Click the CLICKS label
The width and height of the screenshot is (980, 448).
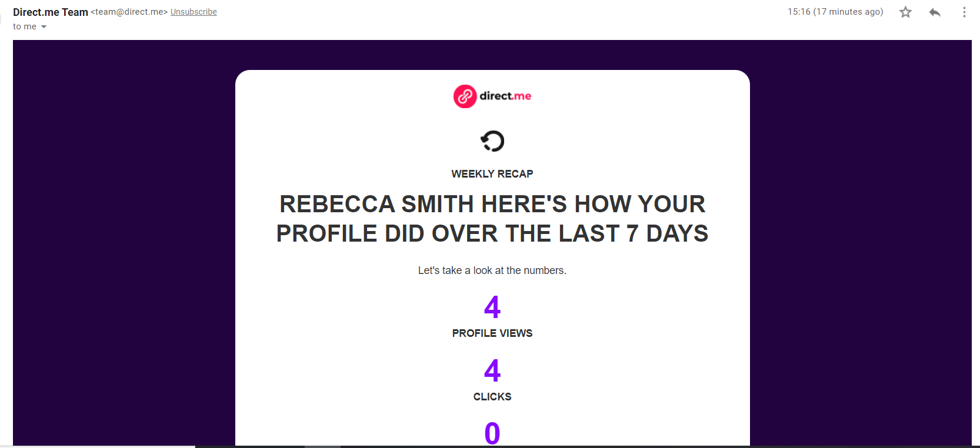click(x=492, y=397)
